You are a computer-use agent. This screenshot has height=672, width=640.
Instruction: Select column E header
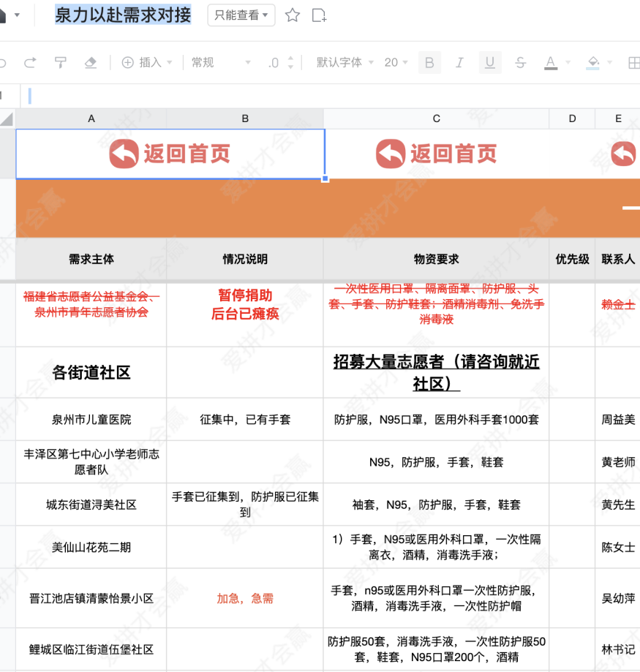click(618, 118)
